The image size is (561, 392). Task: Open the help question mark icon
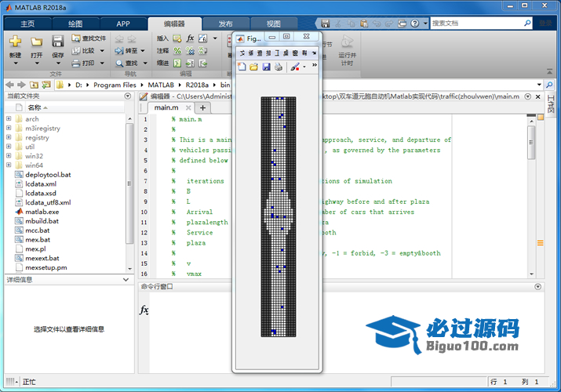coord(414,24)
